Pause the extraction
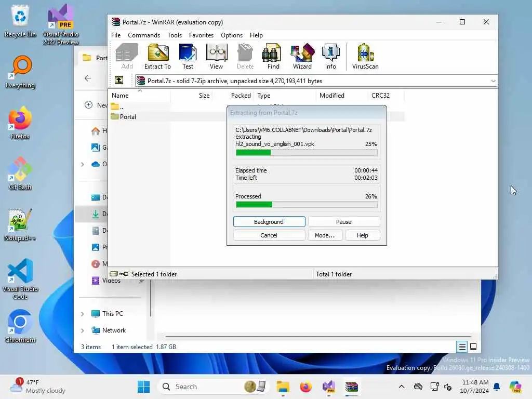Viewport: 532px width, 399px height. pyautogui.click(x=344, y=221)
